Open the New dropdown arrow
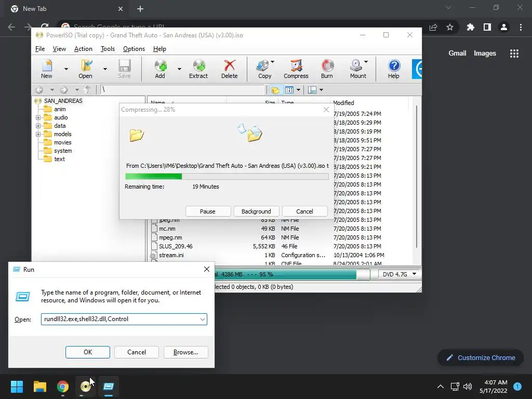Screen dimensions: 532x399 [66, 69]
